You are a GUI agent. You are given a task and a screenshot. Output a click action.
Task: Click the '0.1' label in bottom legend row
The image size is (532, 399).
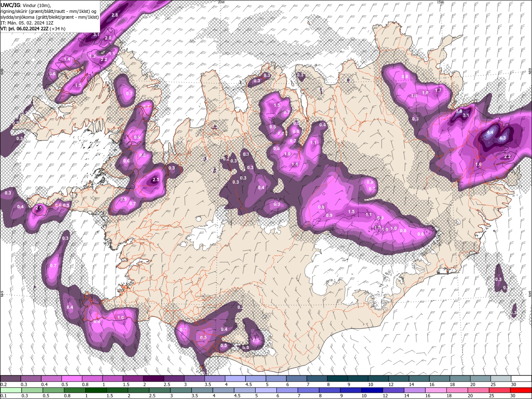(x=3, y=396)
